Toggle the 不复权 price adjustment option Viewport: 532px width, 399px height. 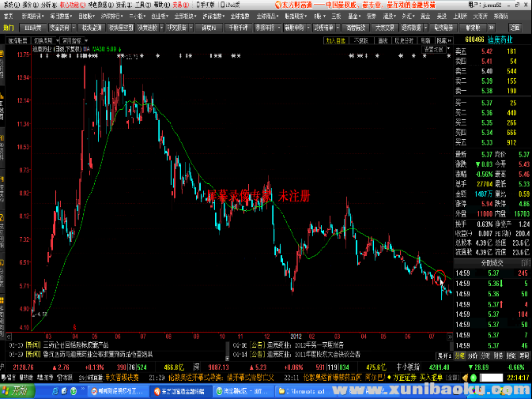(x=360, y=39)
